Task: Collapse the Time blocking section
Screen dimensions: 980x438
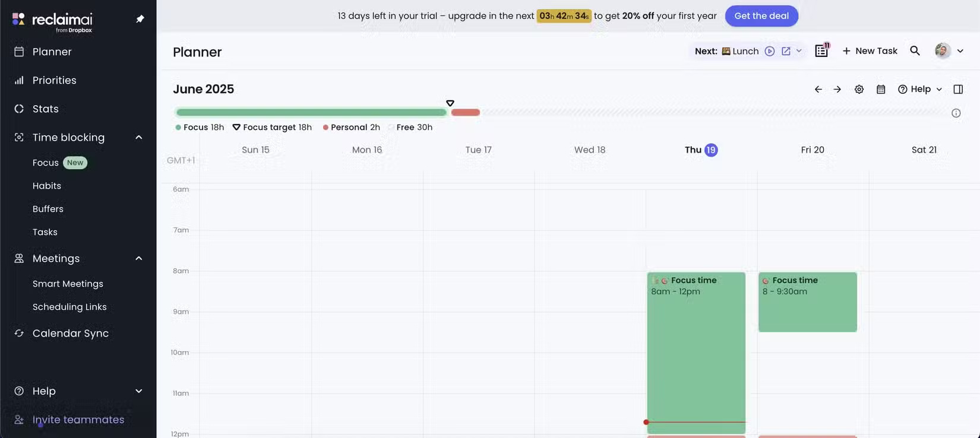Action: click(139, 138)
